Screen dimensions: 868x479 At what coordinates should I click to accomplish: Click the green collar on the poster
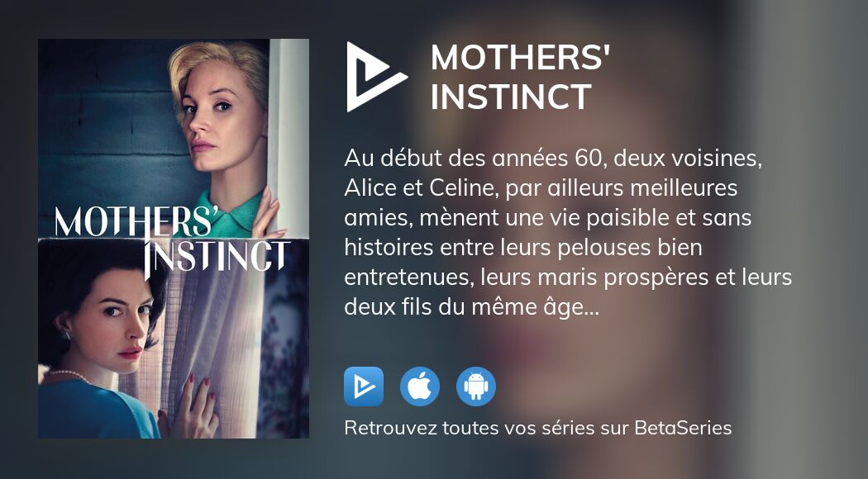(x=232, y=215)
